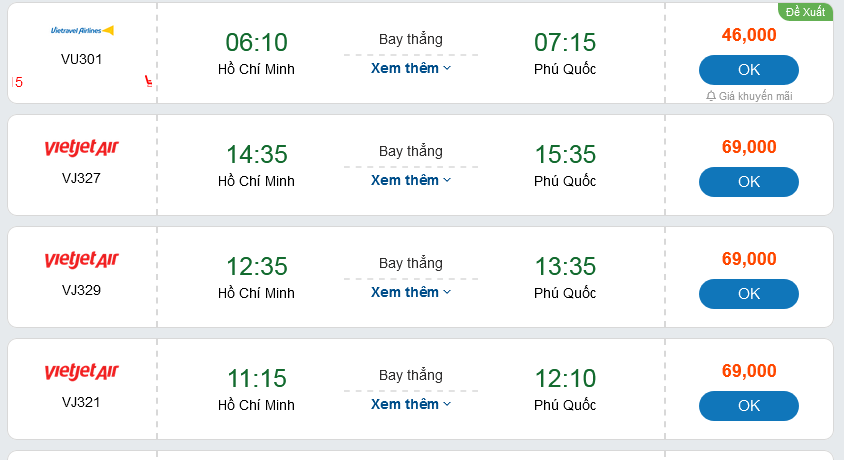Click the bell icon beside Giá khuyến mãi
The height and width of the screenshot is (460, 849).
711,96
